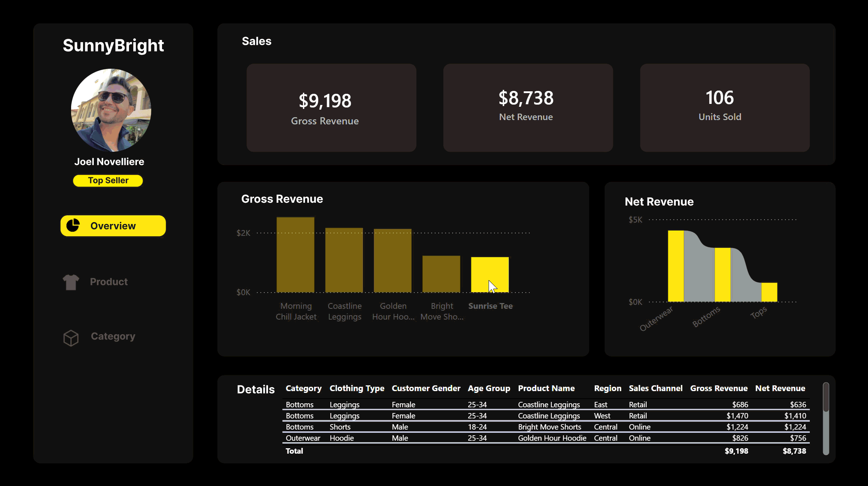Select the Morning Chill Jacket bar
The image size is (868, 486).
pyautogui.click(x=295, y=255)
